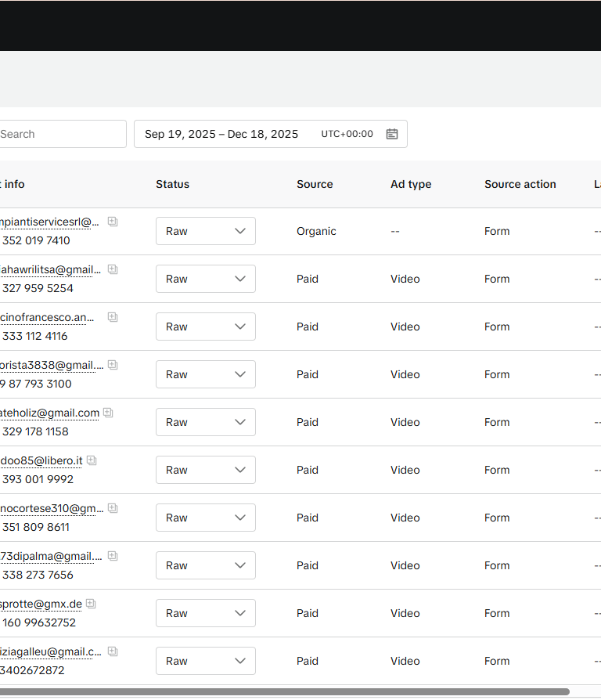Copy the doo85@libero.it email

pos(92,460)
